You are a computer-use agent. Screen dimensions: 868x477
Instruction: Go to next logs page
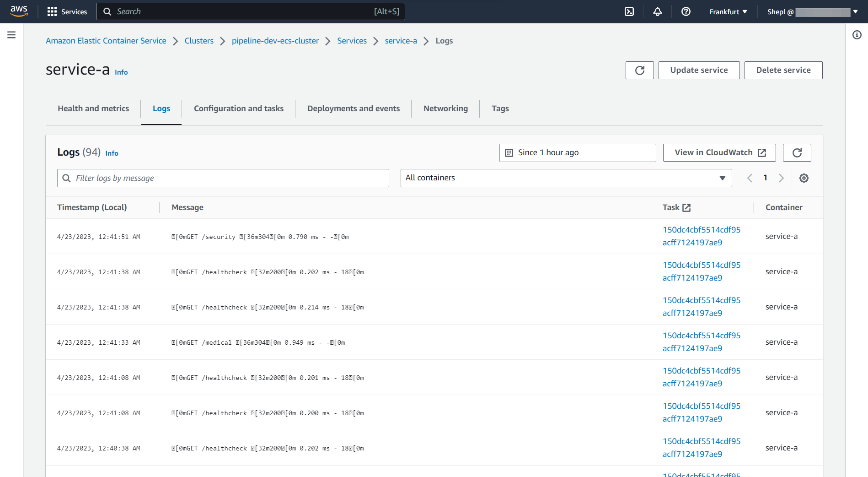click(781, 178)
